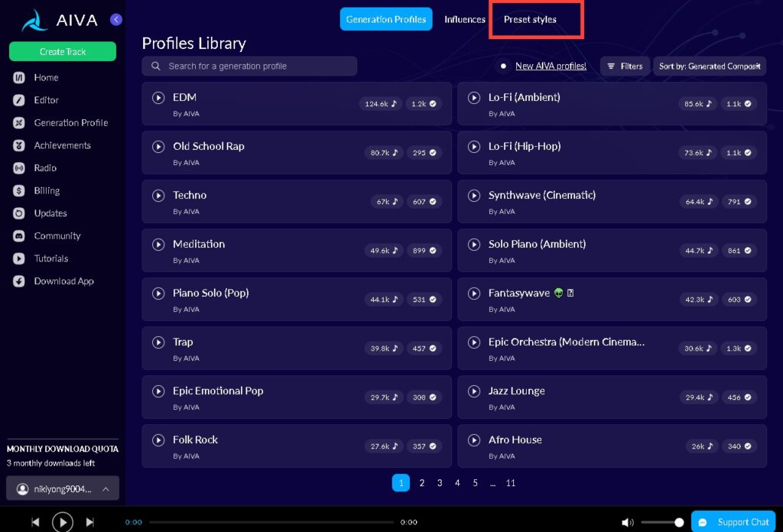Play the Lo-Fi (Ambient) preview
Image resolution: width=783 pixels, height=532 pixels.
[474, 98]
